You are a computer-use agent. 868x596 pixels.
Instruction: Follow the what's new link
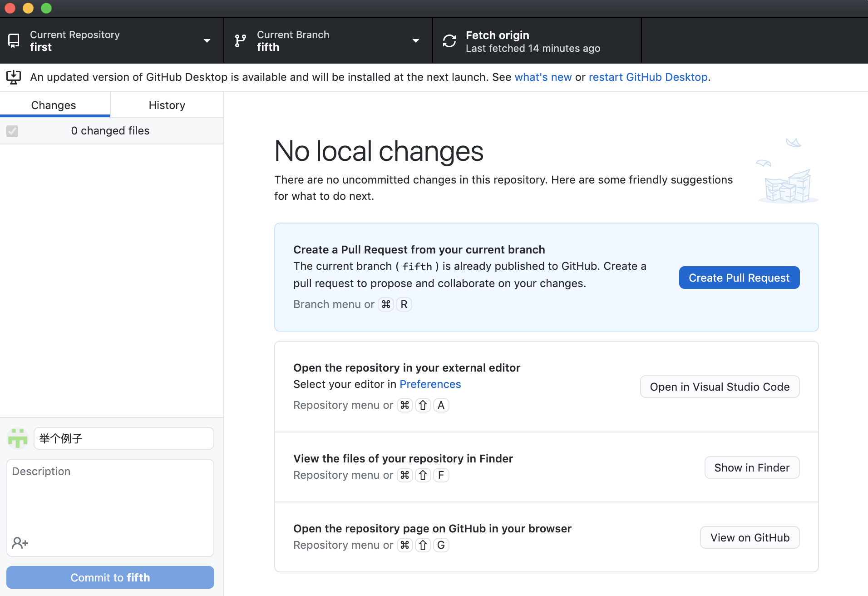(x=543, y=77)
